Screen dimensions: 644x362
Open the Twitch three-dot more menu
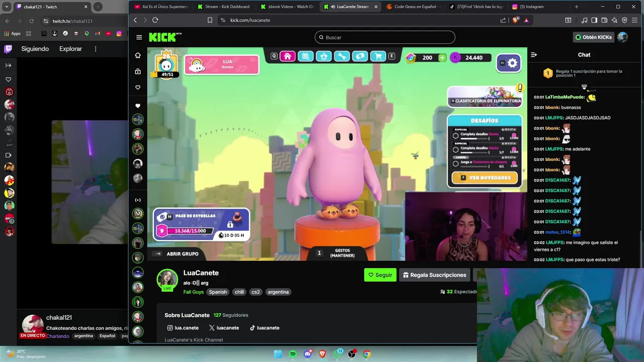(95, 49)
